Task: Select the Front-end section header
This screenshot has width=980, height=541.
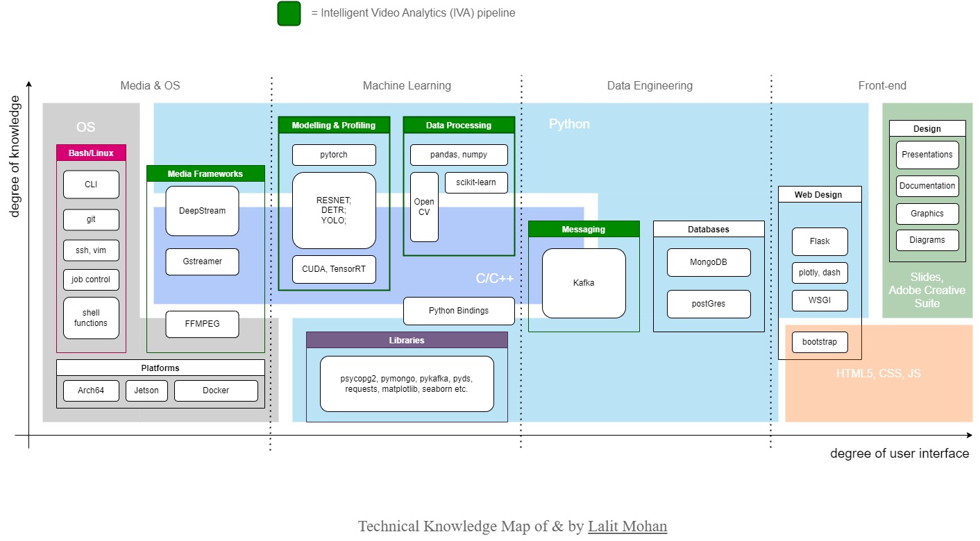Action: [882, 85]
